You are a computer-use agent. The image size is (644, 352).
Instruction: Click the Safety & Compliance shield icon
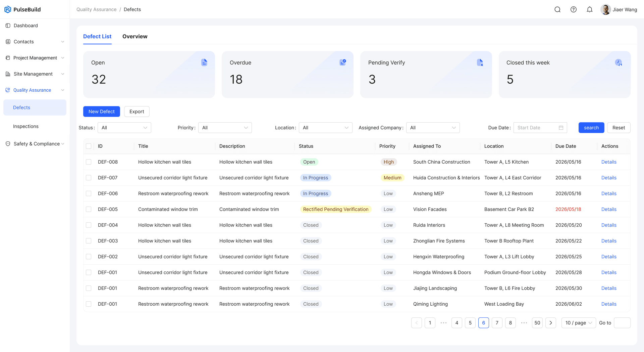coord(8,144)
